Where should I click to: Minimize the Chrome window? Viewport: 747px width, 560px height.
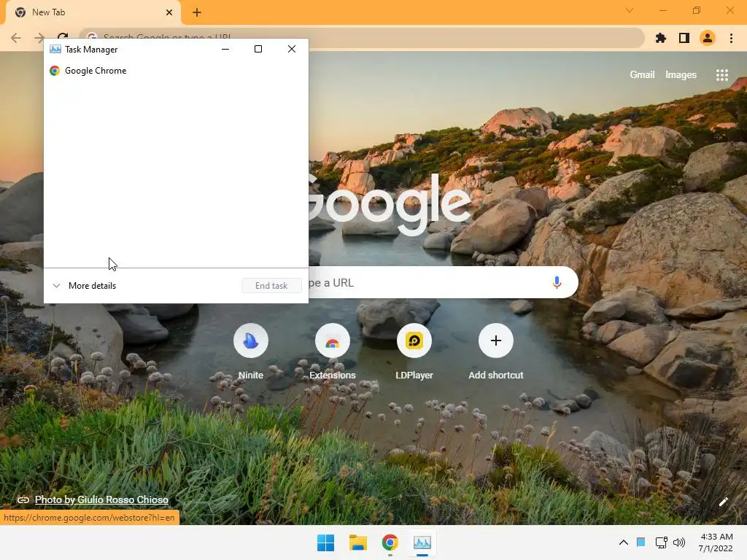pyautogui.click(x=662, y=10)
